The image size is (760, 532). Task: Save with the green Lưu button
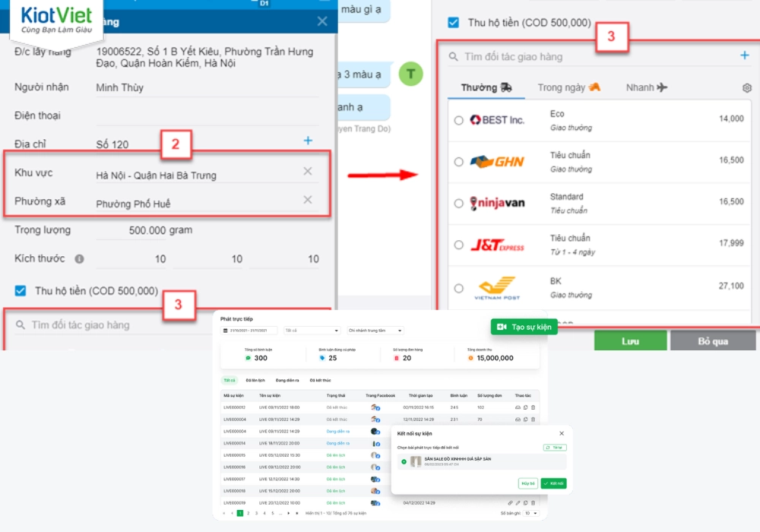(x=631, y=341)
